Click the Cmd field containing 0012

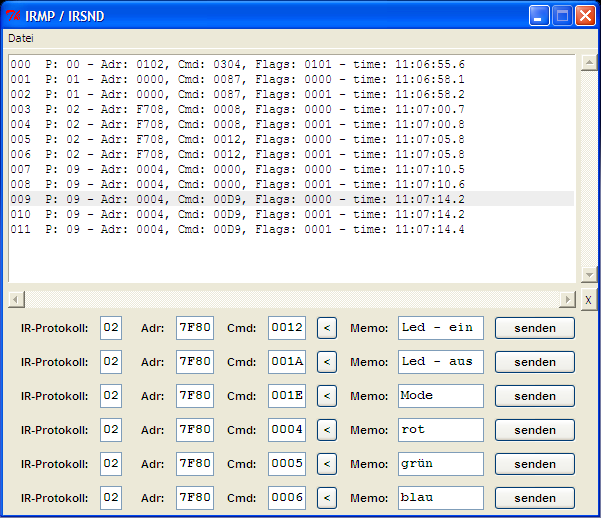287,328
